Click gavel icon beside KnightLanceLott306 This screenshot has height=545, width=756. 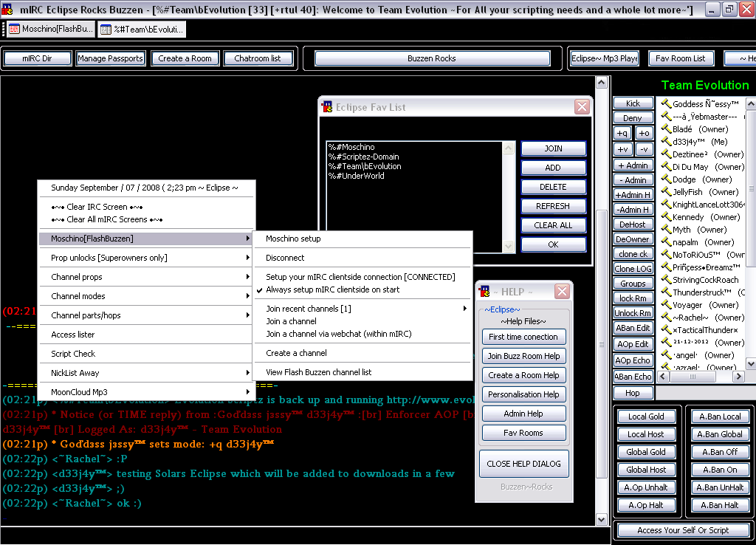point(666,204)
